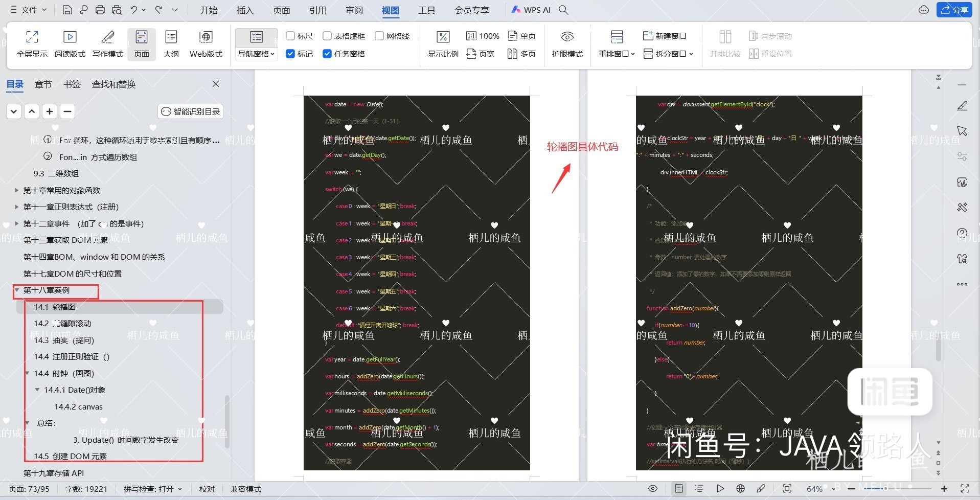Viewport: 980px width, 500px height.
Task: Click the plus button in the TOC pane toolbar
Action: click(50, 111)
